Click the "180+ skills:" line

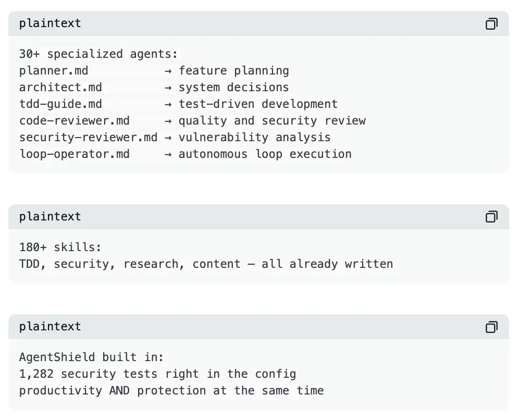60,247
